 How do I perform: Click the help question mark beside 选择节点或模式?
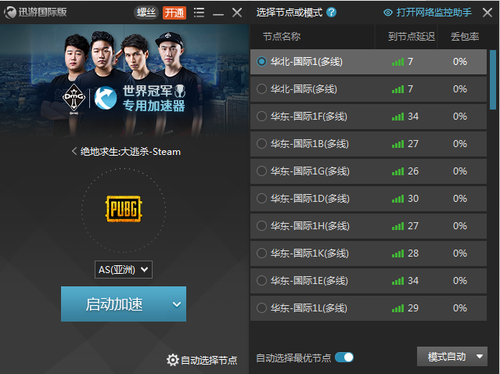[331, 13]
